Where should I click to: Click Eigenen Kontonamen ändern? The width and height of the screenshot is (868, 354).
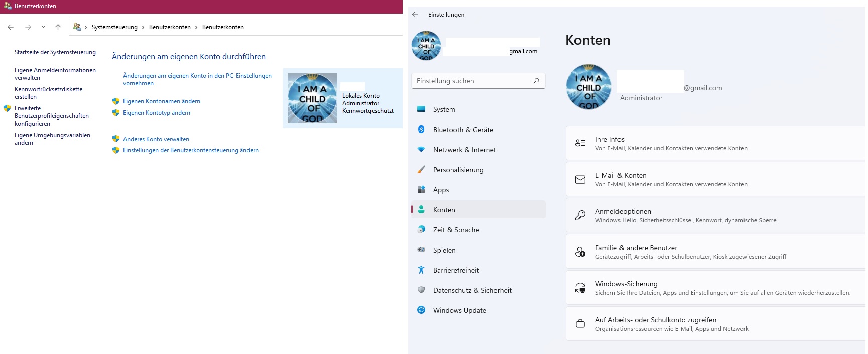pyautogui.click(x=162, y=101)
